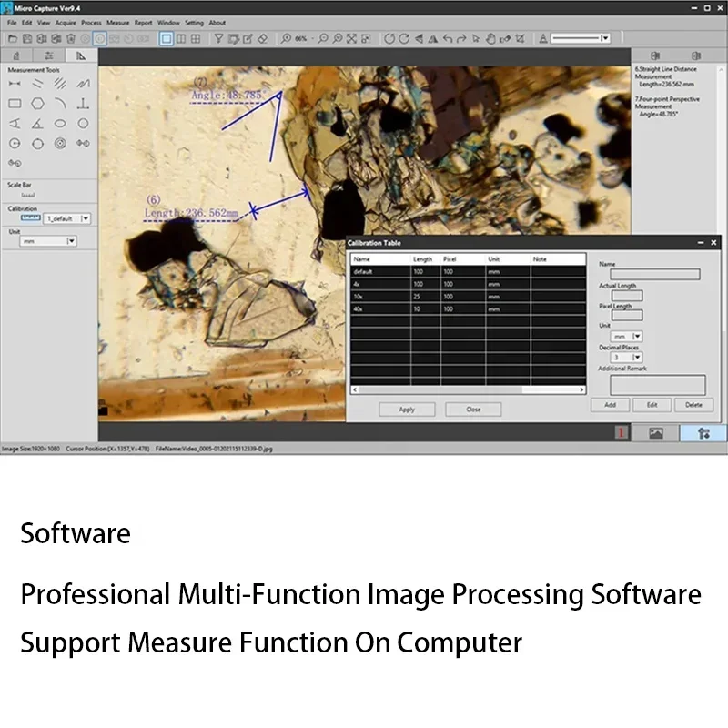Click the open folder toolbar icon
Screen dimensions: 728x728
(13, 39)
